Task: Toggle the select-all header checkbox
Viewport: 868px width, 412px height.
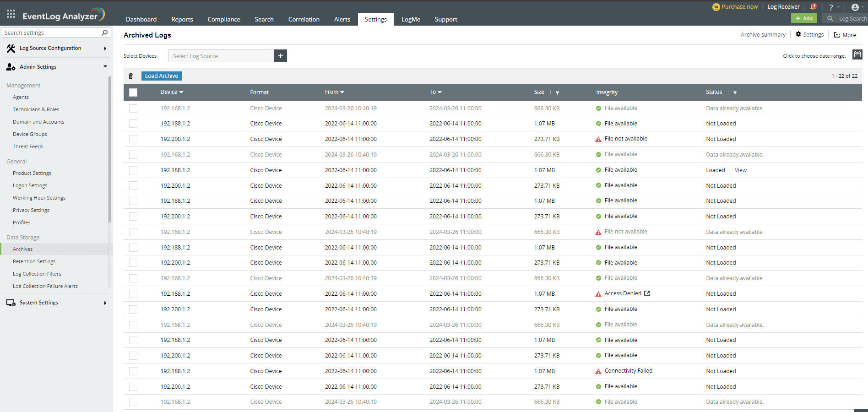Action: coord(133,92)
